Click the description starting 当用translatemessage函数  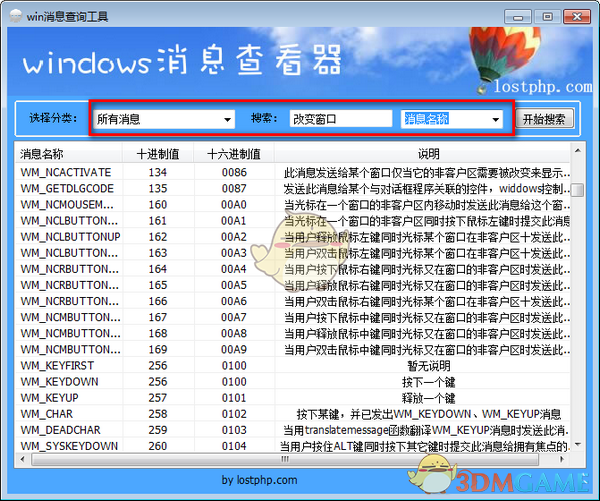[x=426, y=430]
